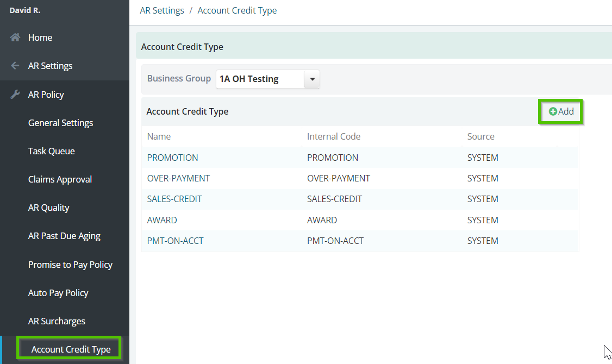Click SYSTEM source in PROMOTION row

tap(483, 158)
